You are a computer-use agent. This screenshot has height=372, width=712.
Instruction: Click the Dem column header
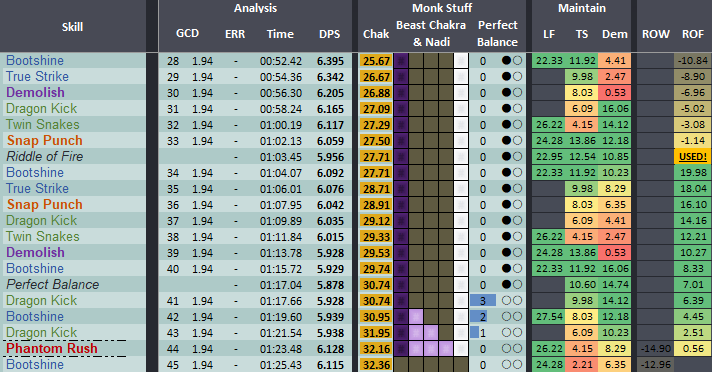(614, 34)
